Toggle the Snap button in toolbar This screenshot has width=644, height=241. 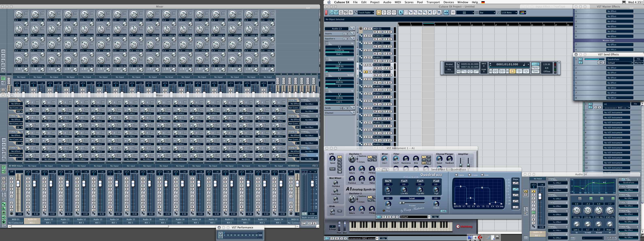(453, 13)
